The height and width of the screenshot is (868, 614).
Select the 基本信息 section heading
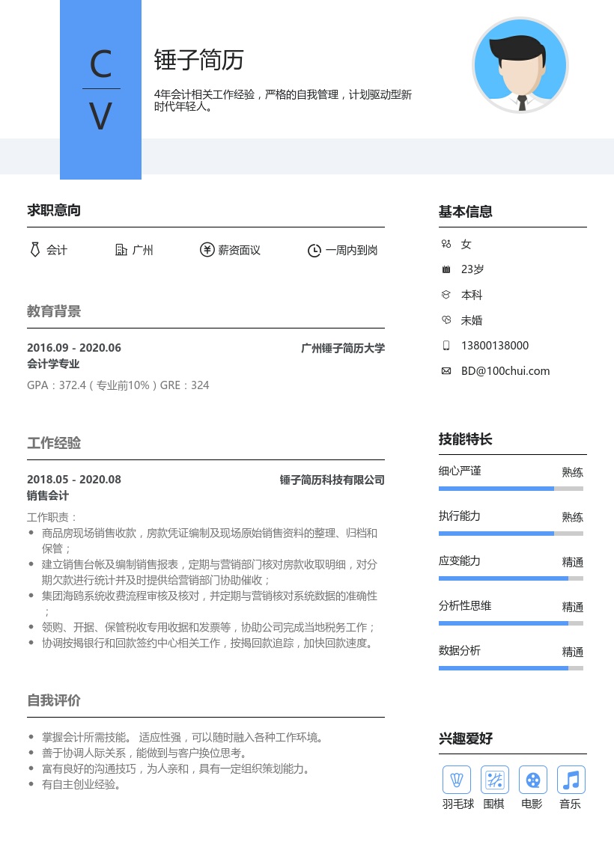tap(465, 212)
